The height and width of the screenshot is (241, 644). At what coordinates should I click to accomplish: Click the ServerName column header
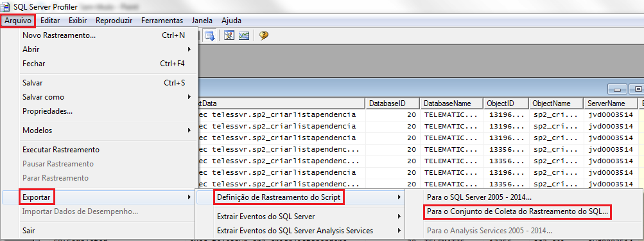tap(610, 103)
